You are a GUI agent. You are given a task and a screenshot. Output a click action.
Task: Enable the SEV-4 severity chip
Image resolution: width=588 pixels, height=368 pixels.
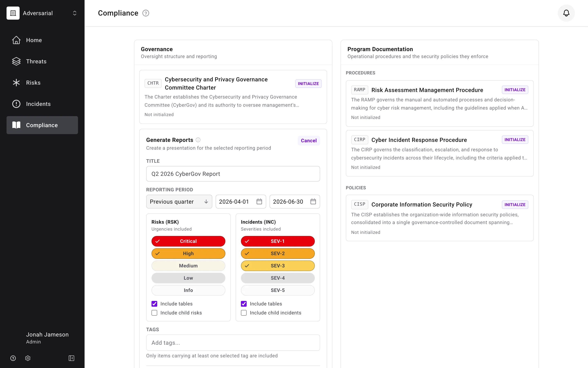tap(278, 278)
